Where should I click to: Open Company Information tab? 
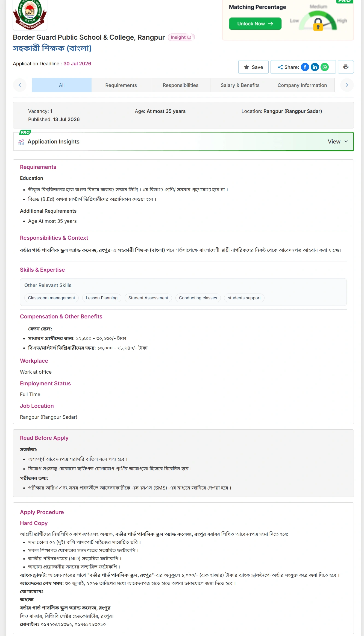302,85
